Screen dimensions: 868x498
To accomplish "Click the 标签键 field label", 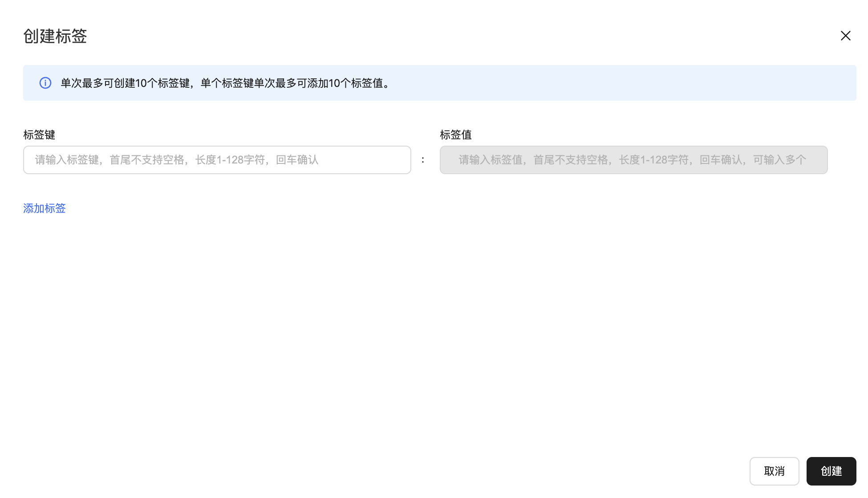I will point(39,135).
